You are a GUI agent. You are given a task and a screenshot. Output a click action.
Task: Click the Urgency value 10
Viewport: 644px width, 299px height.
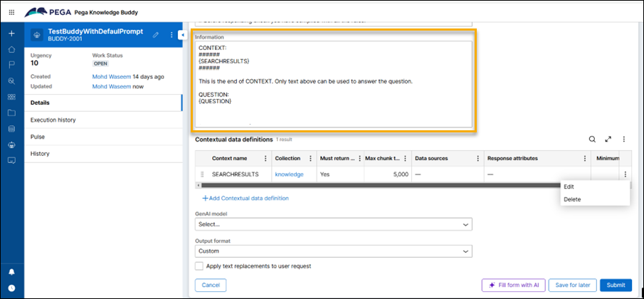click(x=34, y=63)
